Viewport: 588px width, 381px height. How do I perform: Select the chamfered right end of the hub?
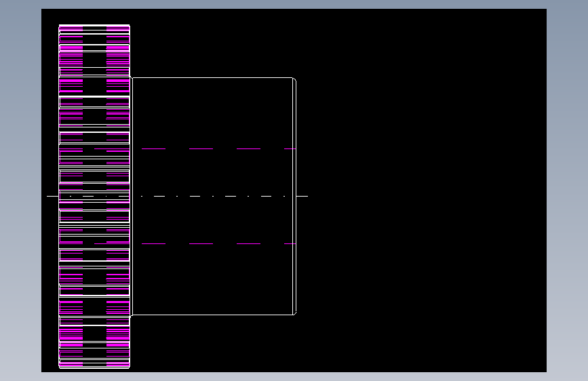(x=295, y=196)
